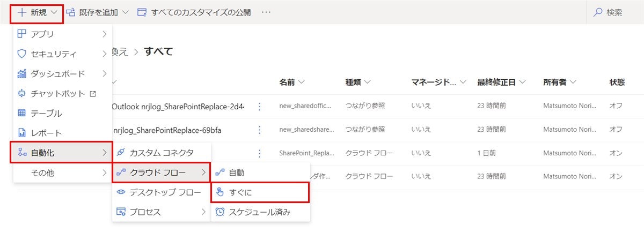The height and width of the screenshot is (240, 644).
Task: Open 種類 column header dropdown
Action: pyautogui.click(x=358, y=82)
